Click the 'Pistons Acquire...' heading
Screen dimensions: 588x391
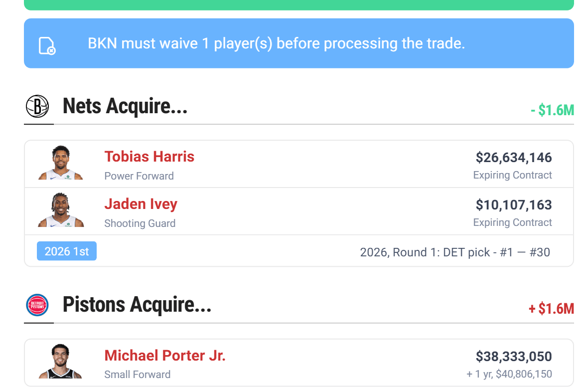(137, 305)
